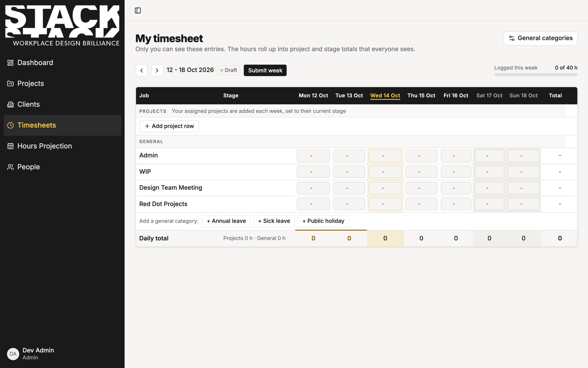This screenshot has height=368, width=588.
Task: Click the Total column header
Action: click(555, 95)
